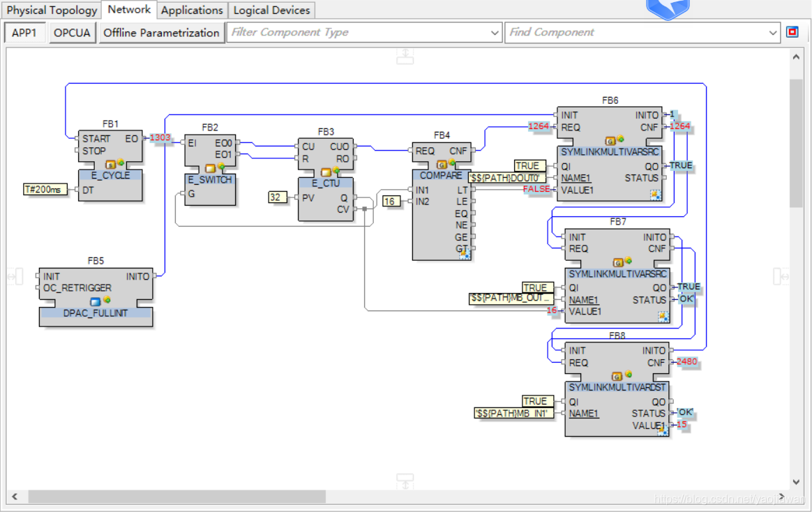812x512 pixels.
Task: Expand the canvas with the top edge handle
Action: pos(405,56)
